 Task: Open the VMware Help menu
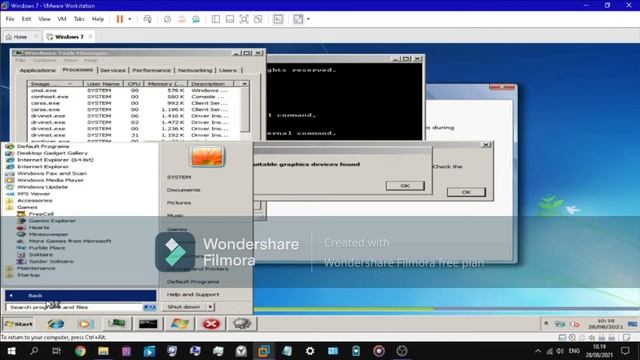click(x=98, y=19)
